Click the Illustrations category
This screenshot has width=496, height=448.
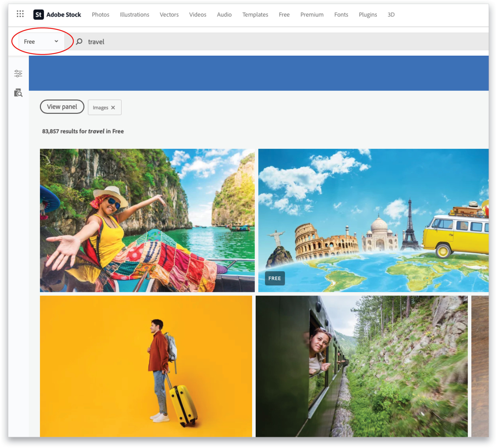[x=134, y=15]
